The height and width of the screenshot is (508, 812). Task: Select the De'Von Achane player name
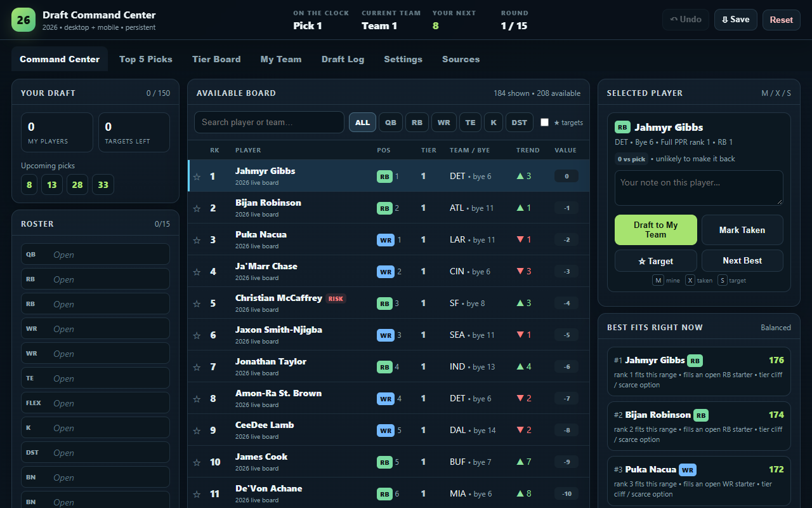coord(268,488)
